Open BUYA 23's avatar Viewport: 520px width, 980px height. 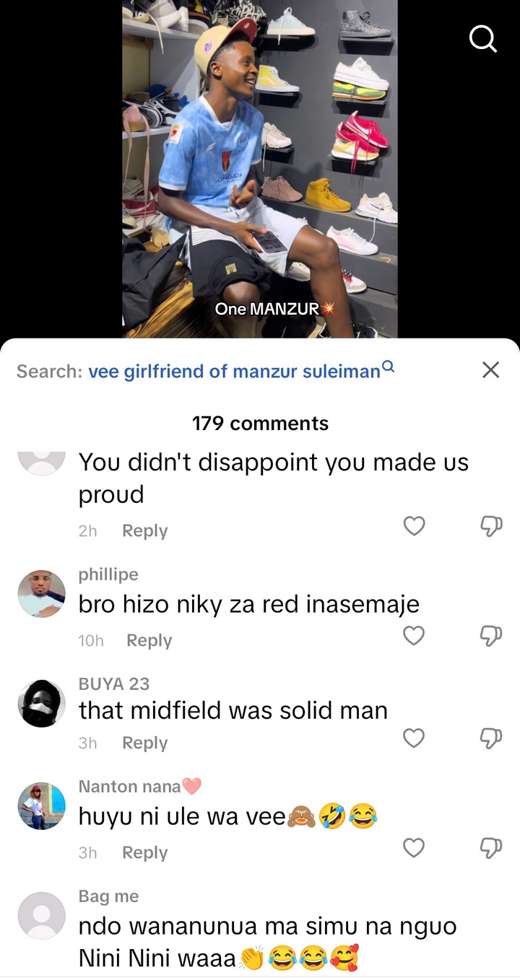click(42, 703)
